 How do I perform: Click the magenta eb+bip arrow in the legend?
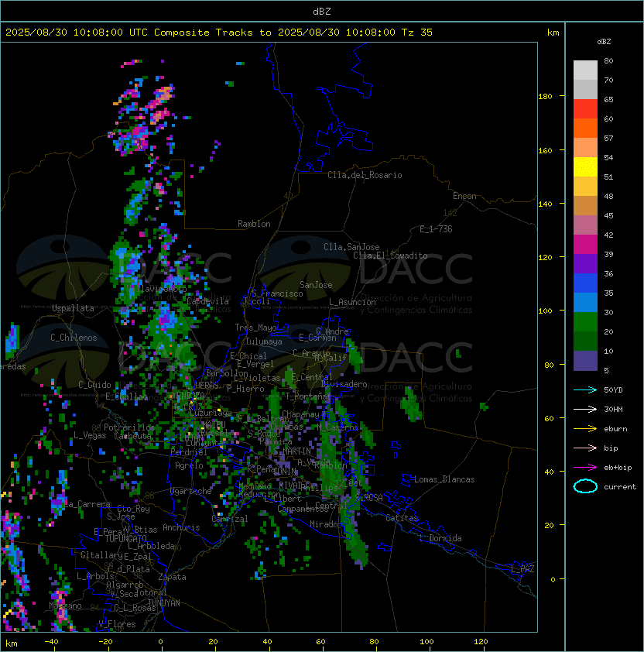585,468
